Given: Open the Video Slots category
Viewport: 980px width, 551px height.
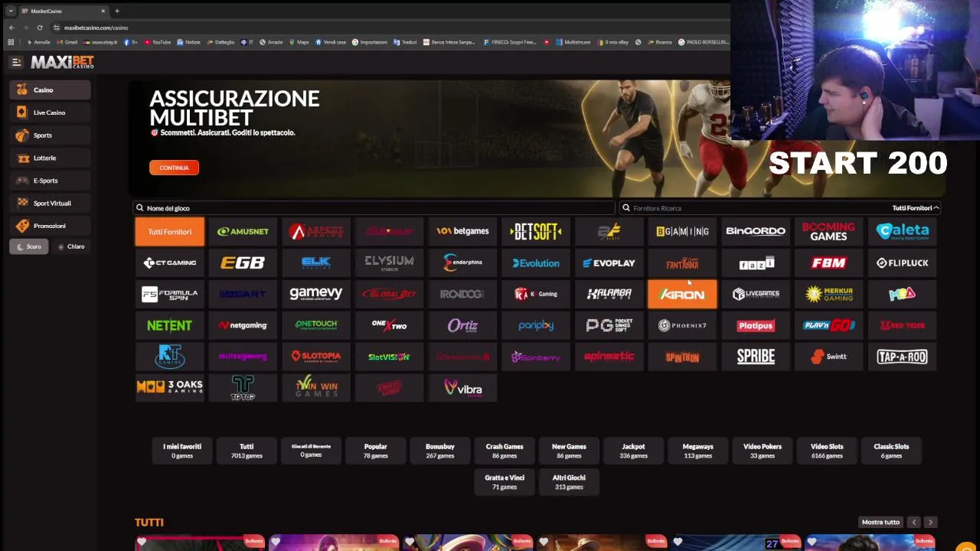Looking at the screenshot, I should tap(827, 451).
